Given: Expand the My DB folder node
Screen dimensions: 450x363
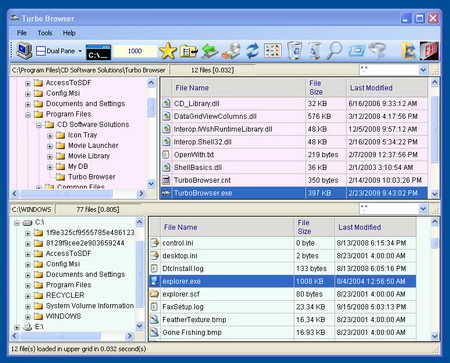Looking at the screenshot, I should pos(50,167).
